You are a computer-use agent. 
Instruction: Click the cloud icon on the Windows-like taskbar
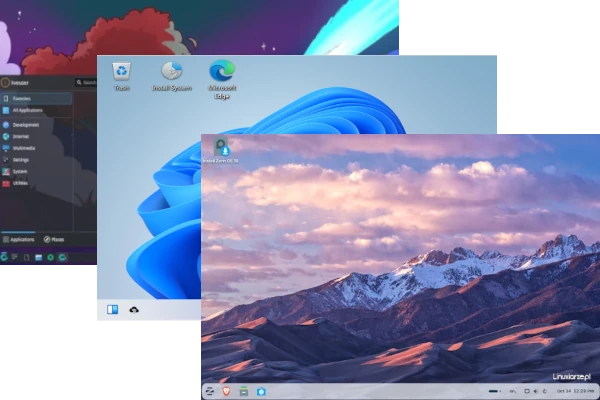[x=134, y=310]
